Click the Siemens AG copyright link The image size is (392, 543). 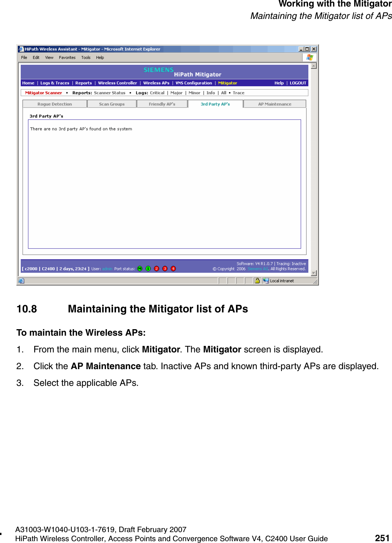[258, 269]
